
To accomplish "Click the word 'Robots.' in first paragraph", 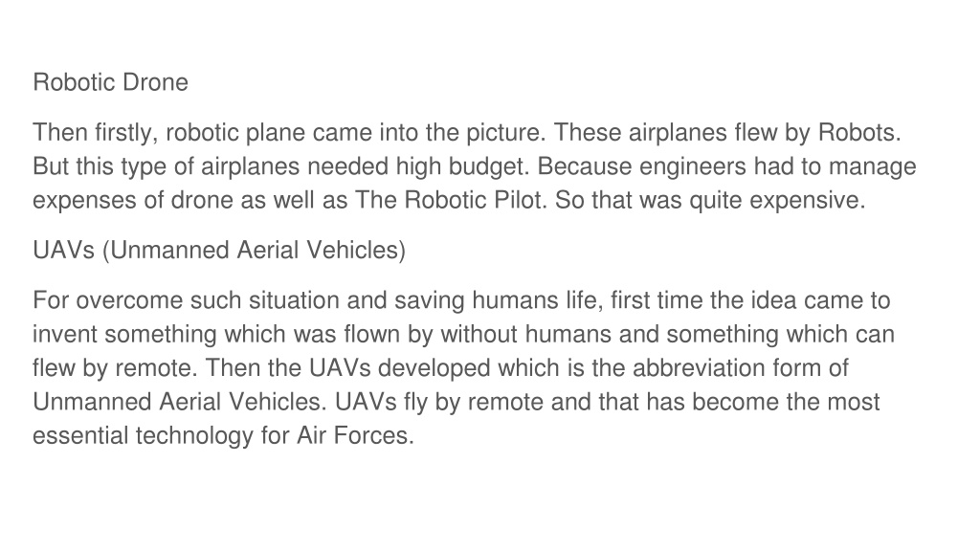I will pyautogui.click(x=859, y=132).
